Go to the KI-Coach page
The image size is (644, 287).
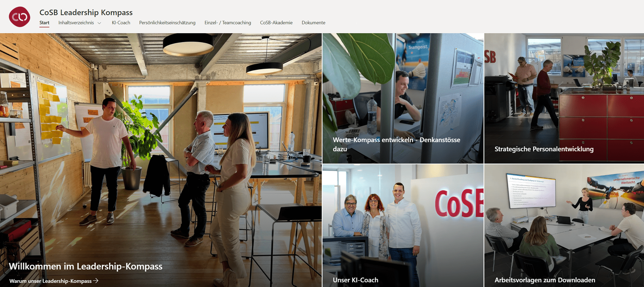[121, 23]
